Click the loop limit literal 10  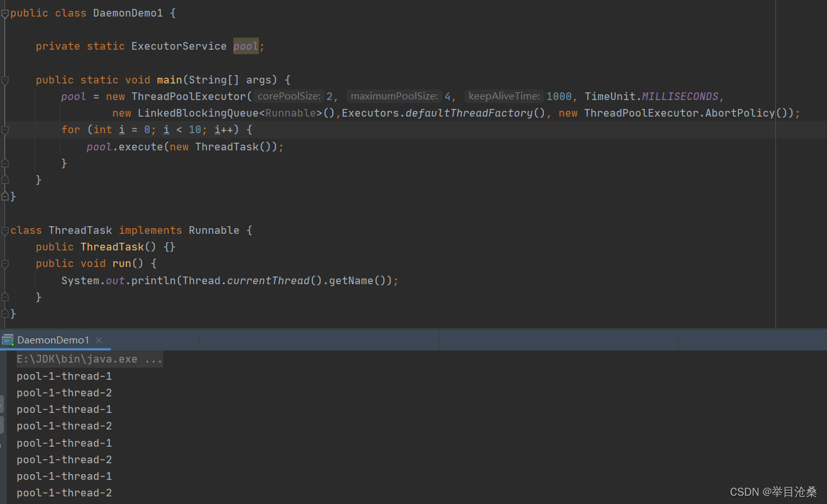[x=195, y=130]
